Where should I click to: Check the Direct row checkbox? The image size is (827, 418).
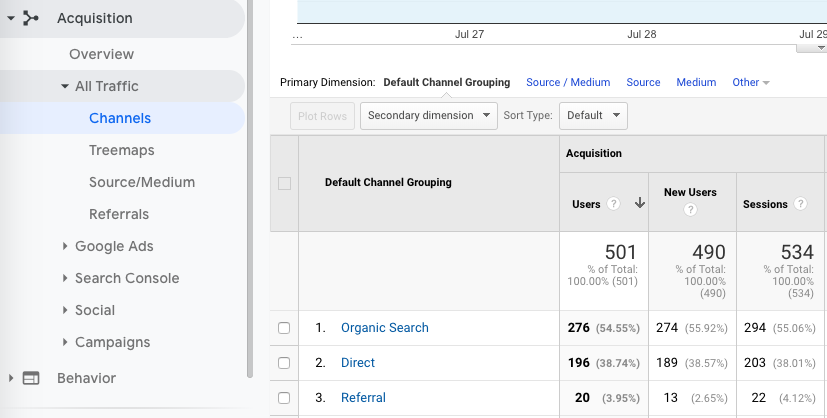pyautogui.click(x=284, y=363)
